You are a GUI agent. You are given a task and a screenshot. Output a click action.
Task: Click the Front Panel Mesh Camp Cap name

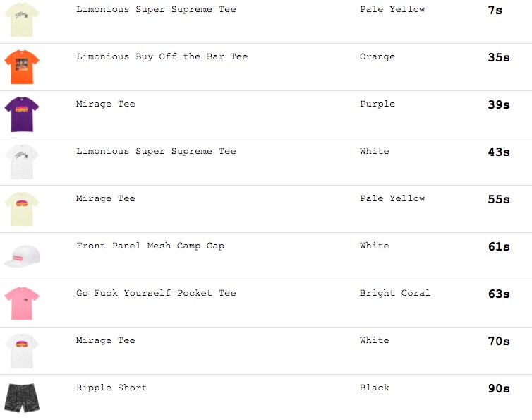pyautogui.click(x=150, y=246)
